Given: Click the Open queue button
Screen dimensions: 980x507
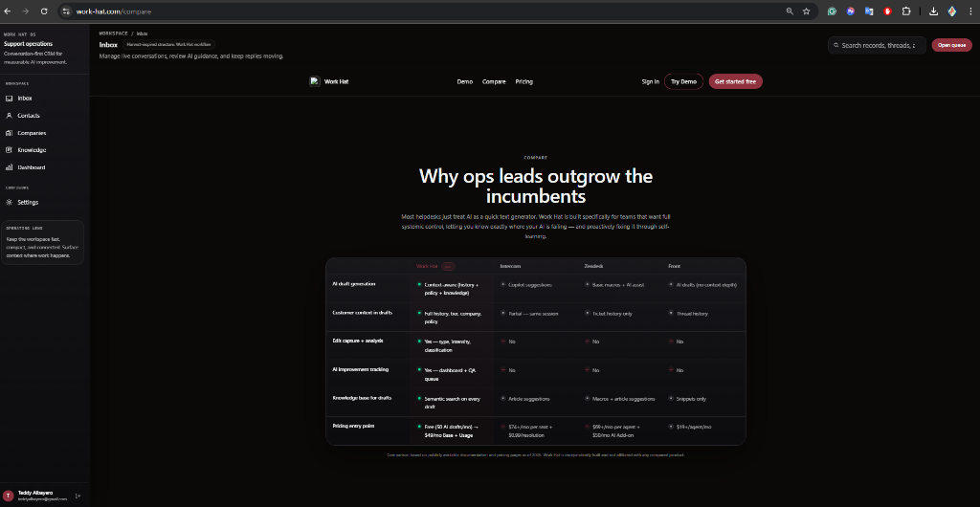Looking at the screenshot, I should point(951,45).
